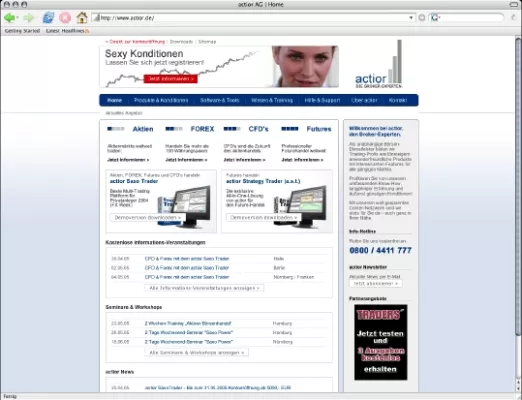Image resolution: width=522 pixels, height=400 pixels.
Task: Open Wissen & Training navigation tab
Action: click(272, 100)
